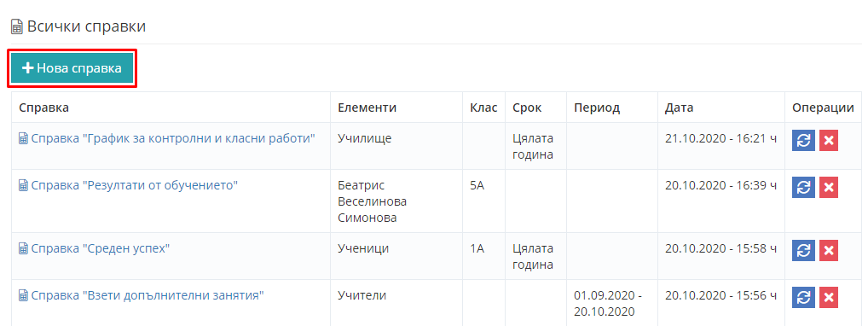Screen dimensions: 868x326
Task: Refresh the "Резултати от обучението" report
Action: 803,188
